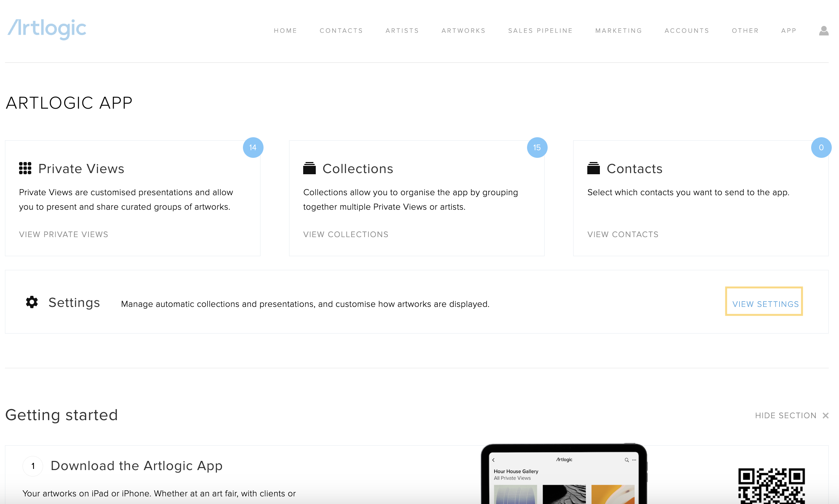Click the Contacts card stack icon
The width and height of the screenshot is (839, 504).
[x=593, y=168]
